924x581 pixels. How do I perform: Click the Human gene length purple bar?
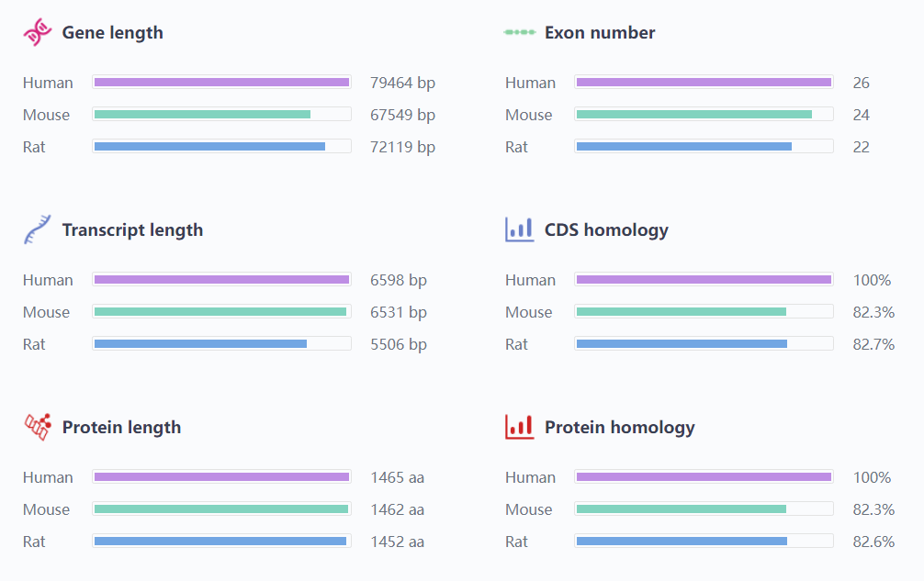(x=221, y=83)
